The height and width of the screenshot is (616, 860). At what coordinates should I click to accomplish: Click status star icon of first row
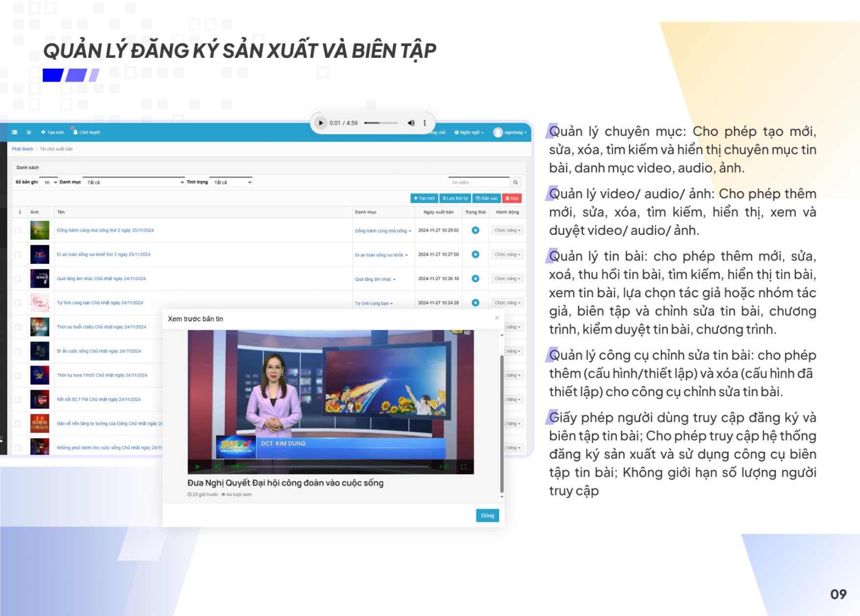pyautogui.click(x=475, y=231)
